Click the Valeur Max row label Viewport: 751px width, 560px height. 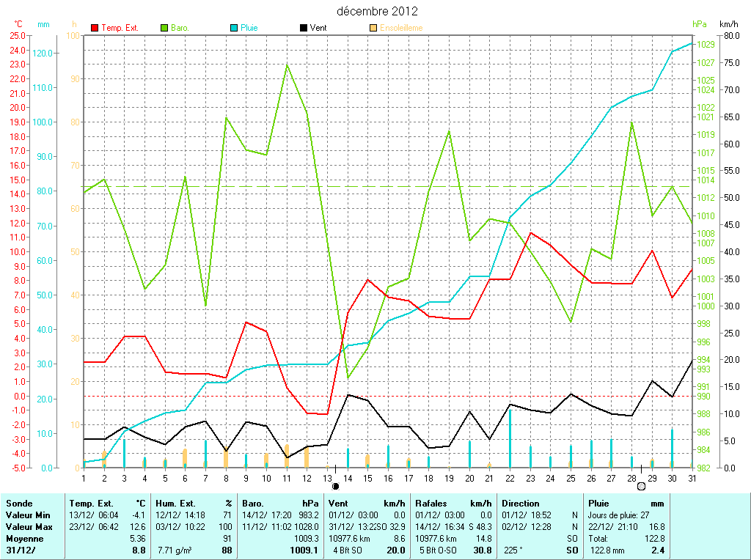26,527
